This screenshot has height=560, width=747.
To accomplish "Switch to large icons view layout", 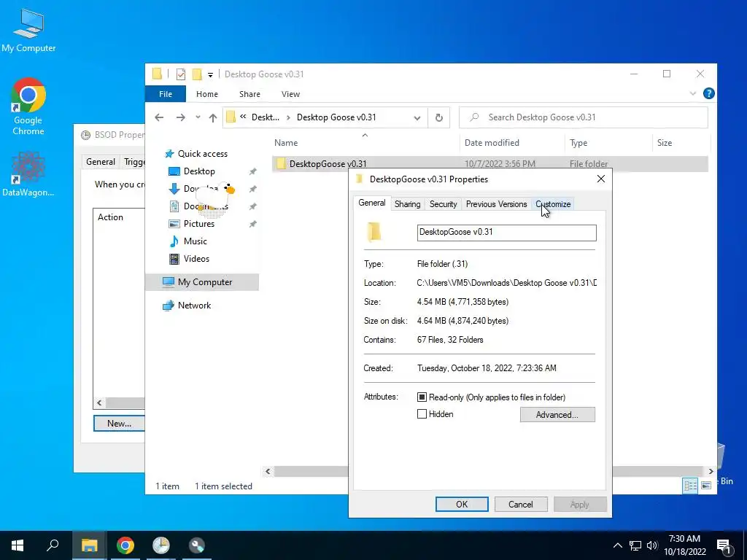I will 706,486.
